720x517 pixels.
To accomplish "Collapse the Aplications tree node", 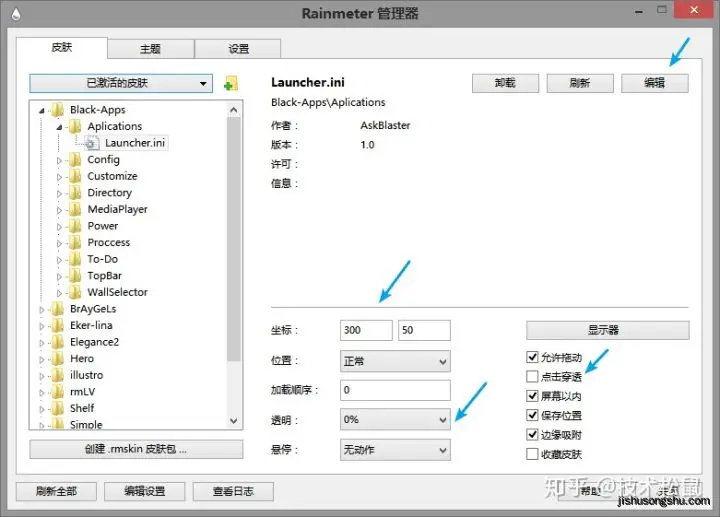I will click(59, 127).
